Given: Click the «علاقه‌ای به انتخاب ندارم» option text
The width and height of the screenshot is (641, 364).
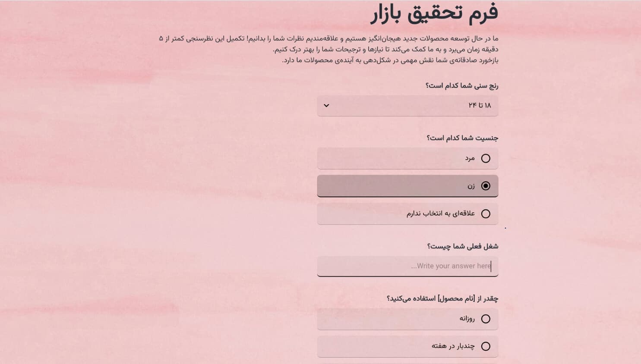Looking at the screenshot, I should click(x=440, y=213).
